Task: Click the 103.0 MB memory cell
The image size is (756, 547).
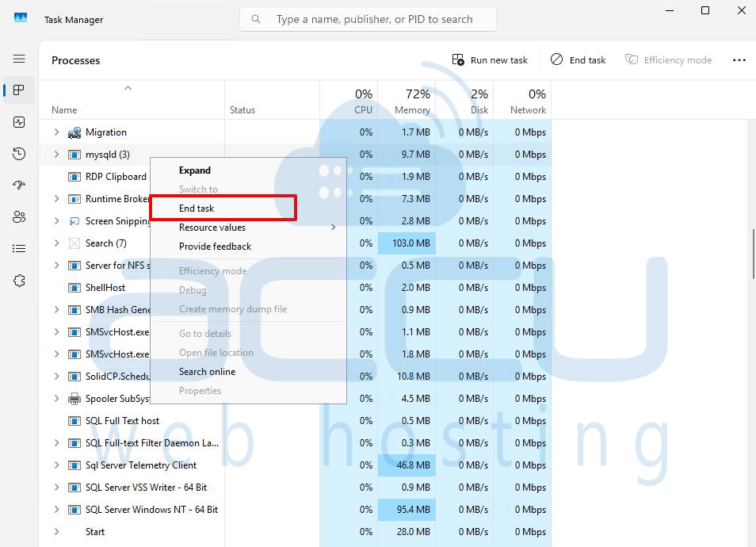Action: click(407, 243)
